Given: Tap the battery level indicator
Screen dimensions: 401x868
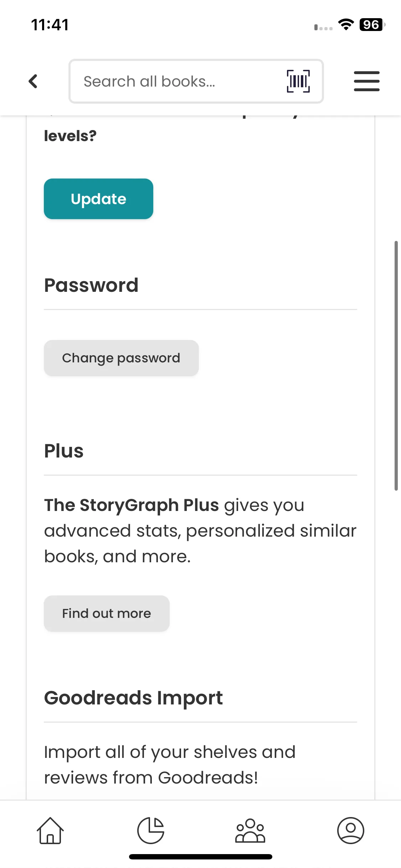Looking at the screenshot, I should (x=372, y=25).
